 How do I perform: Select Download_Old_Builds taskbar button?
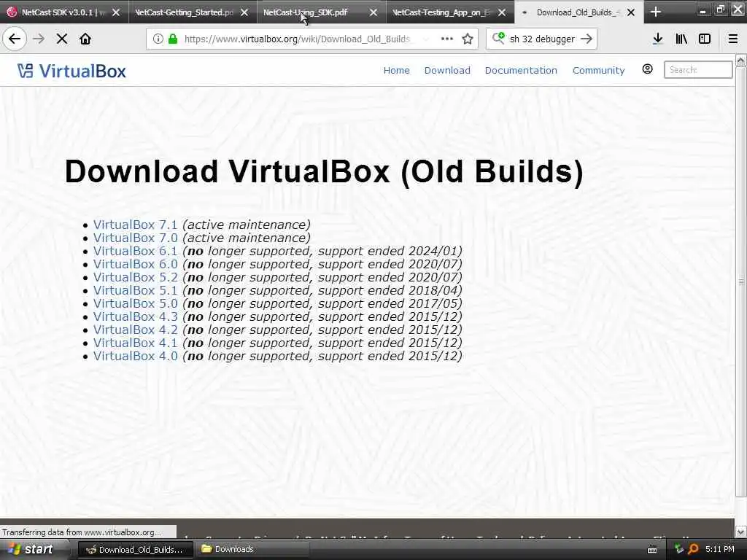pos(134,549)
